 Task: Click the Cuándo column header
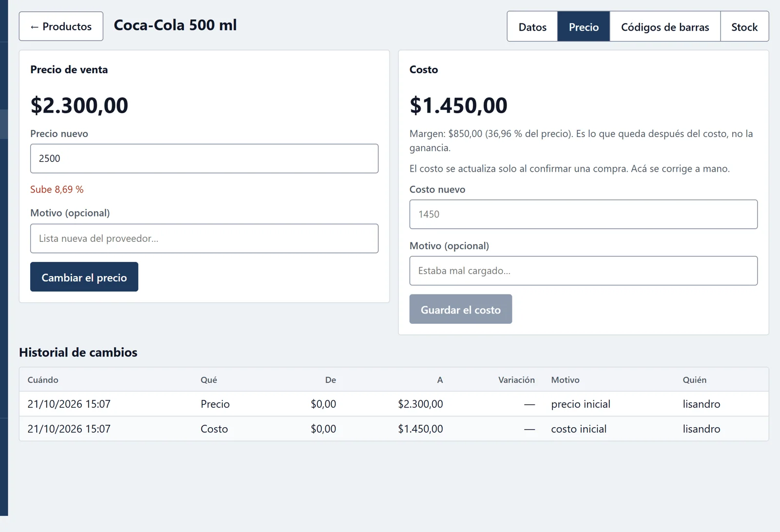[x=43, y=380]
